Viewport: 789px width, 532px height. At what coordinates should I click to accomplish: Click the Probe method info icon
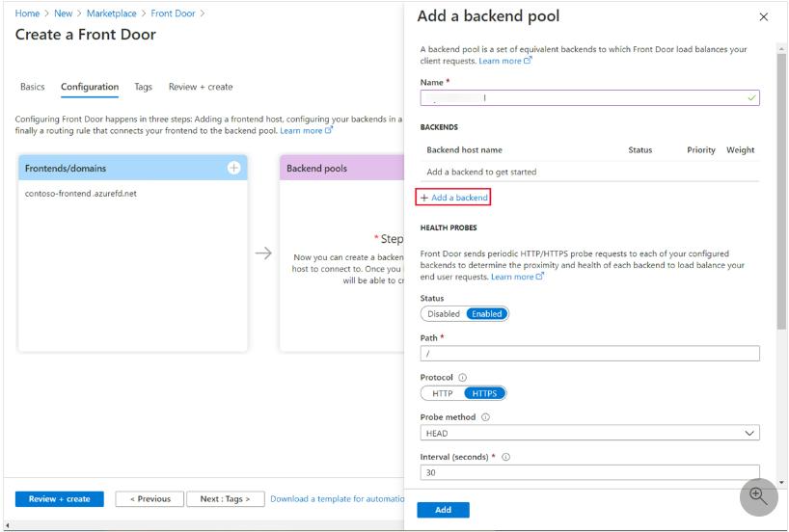point(485,417)
